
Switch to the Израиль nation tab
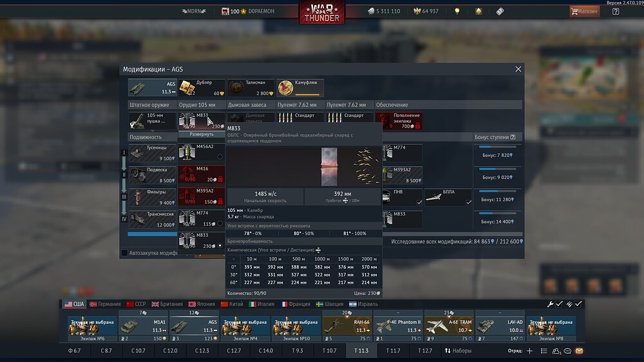pyautogui.click(x=363, y=304)
